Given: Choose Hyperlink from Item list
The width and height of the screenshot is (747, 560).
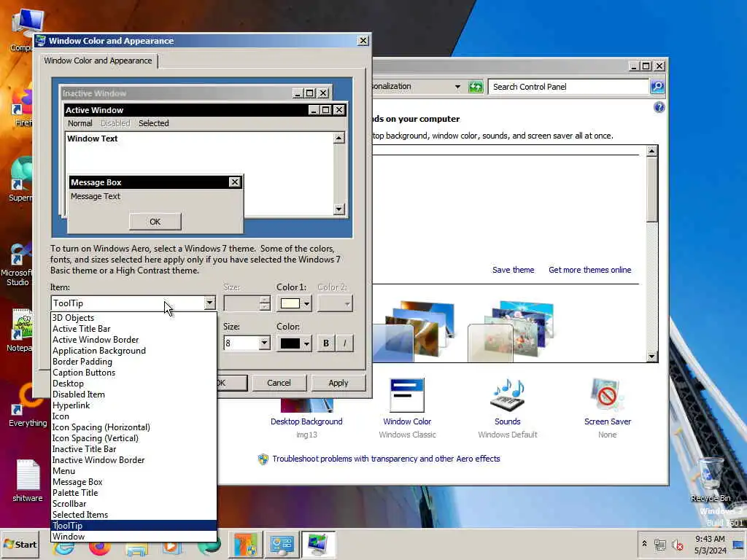Looking at the screenshot, I should (x=133, y=405).
